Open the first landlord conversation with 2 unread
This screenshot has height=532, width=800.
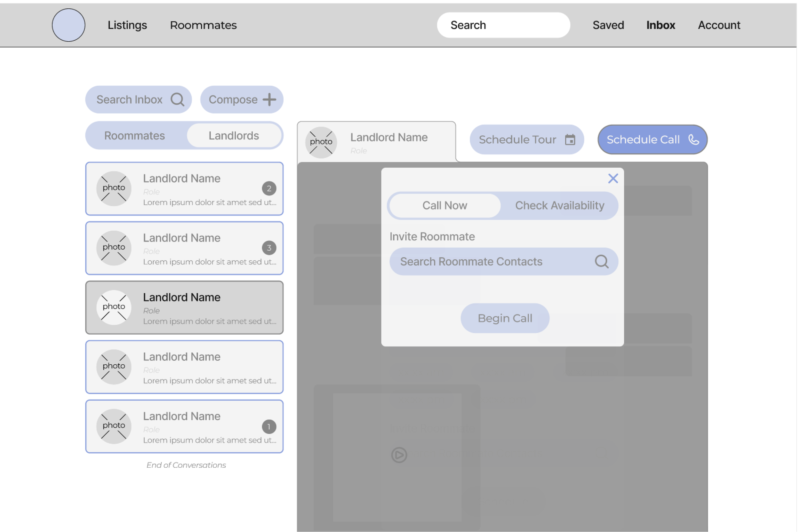184,189
